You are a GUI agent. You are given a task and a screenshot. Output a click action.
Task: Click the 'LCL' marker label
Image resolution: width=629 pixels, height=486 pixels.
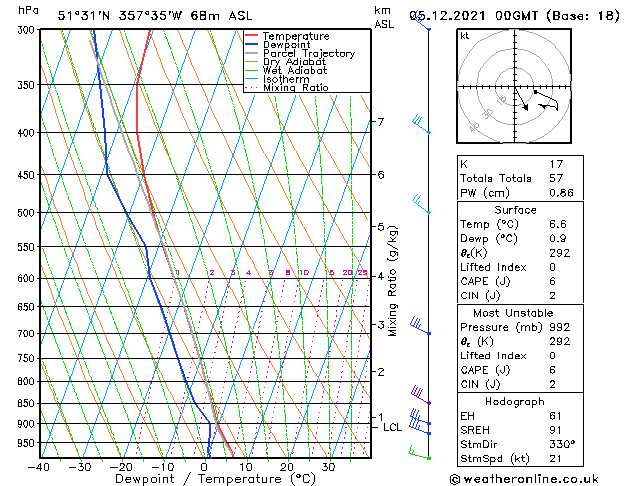(392, 427)
